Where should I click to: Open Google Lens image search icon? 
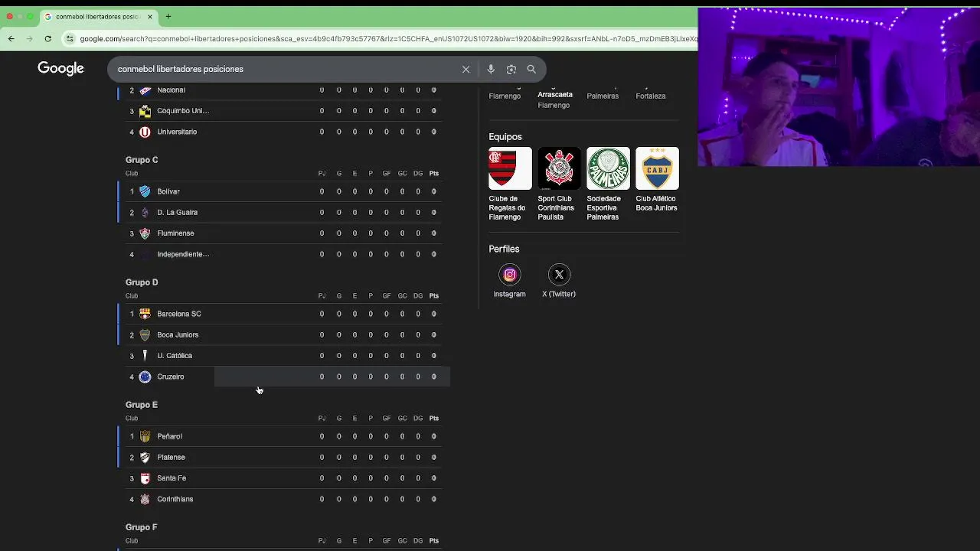point(511,69)
